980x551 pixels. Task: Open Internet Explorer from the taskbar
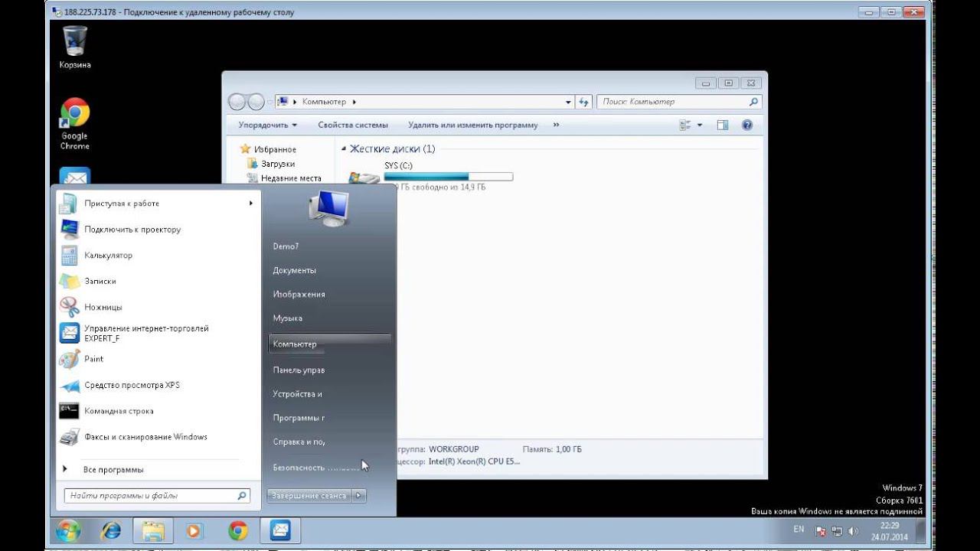(111, 530)
